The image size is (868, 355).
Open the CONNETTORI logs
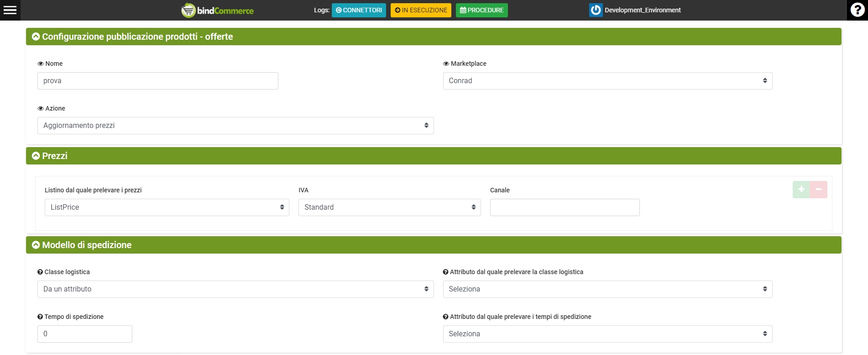pyautogui.click(x=359, y=10)
